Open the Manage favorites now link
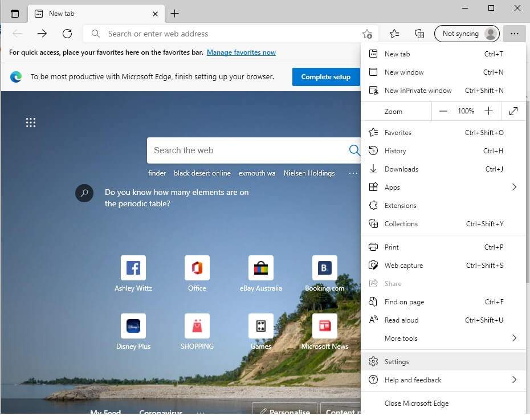Viewport: 530px width, 420px height. tap(241, 52)
